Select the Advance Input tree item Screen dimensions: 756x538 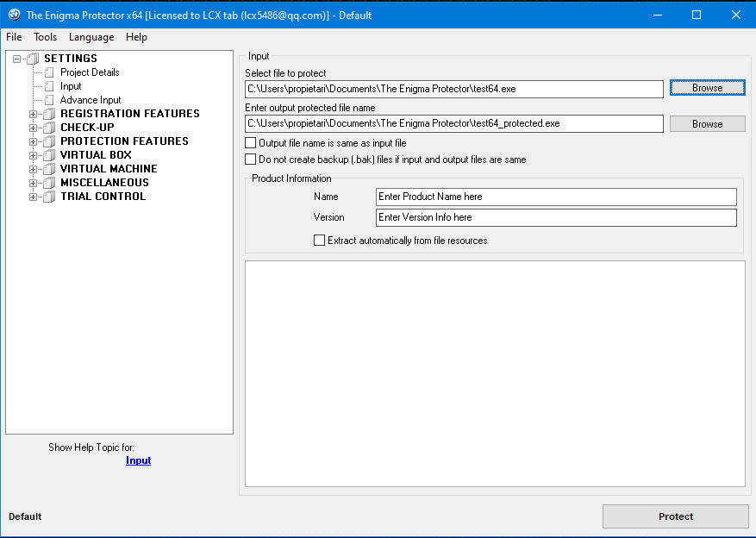click(91, 100)
